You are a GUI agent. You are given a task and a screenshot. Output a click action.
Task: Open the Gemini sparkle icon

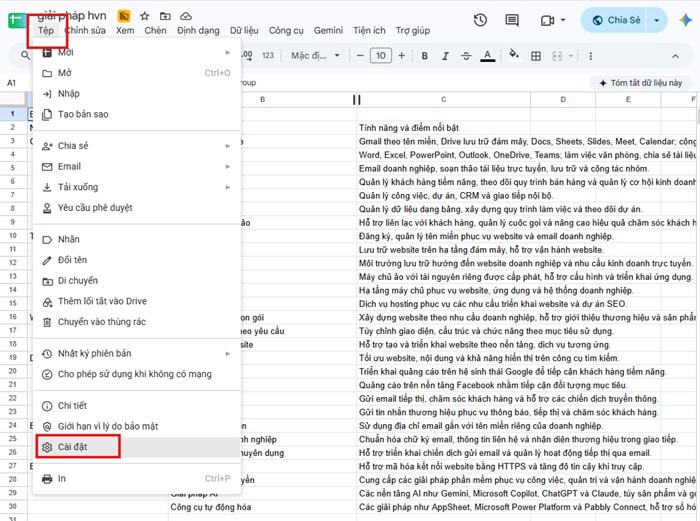[685, 20]
